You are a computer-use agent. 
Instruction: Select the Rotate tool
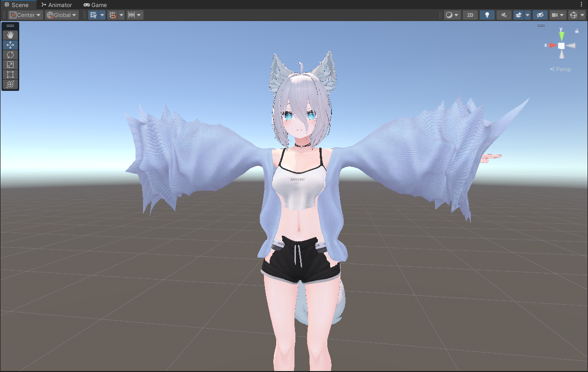tap(10, 55)
